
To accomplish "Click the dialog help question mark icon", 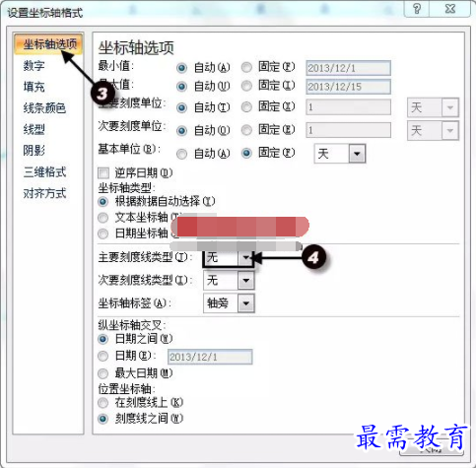I will pyautogui.click(x=417, y=9).
